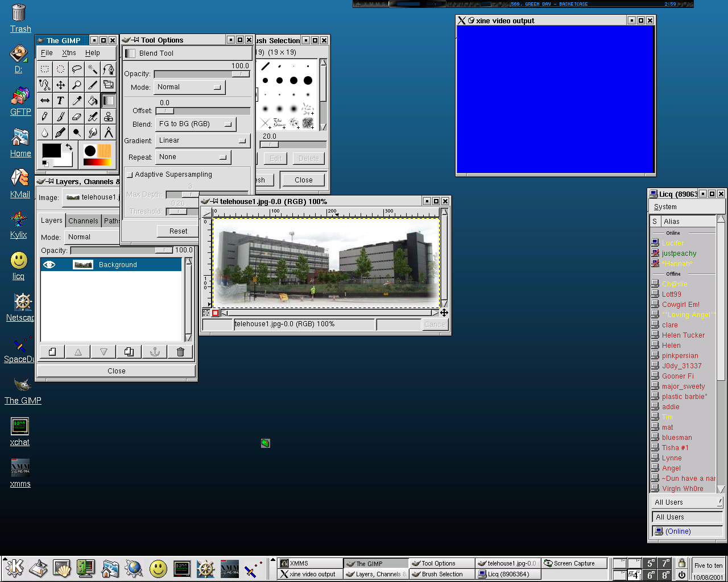Open the foreground black color swatch
The width and height of the screenshot is (728, 582).
click(51, 151)
